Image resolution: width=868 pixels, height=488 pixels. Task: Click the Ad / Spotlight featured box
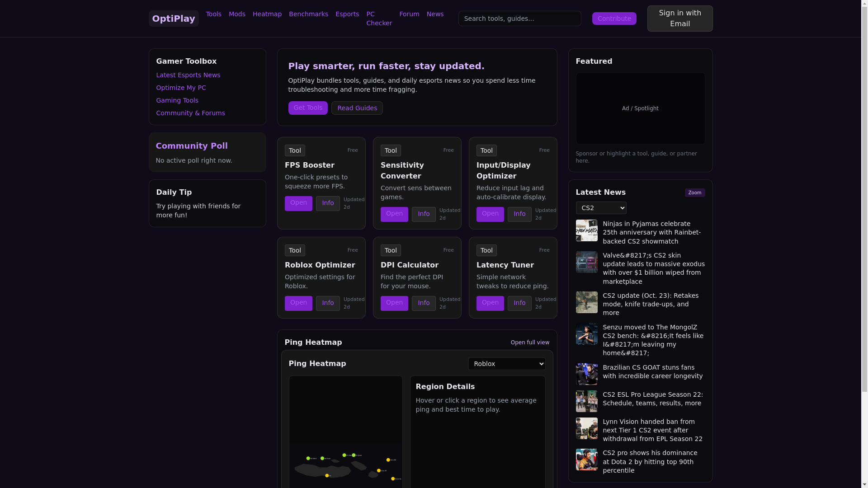pos(640,108)
